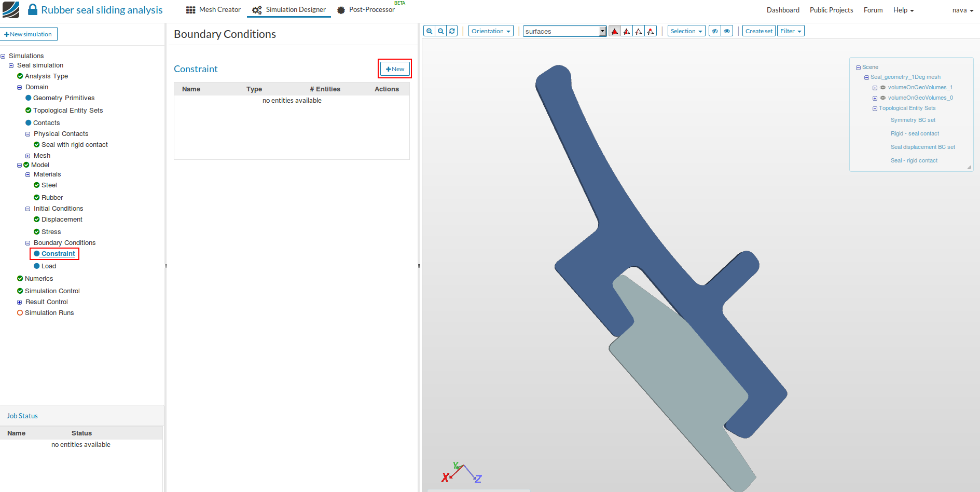
Task: Collapse the Simulations tree root
Action: (3, 56)
